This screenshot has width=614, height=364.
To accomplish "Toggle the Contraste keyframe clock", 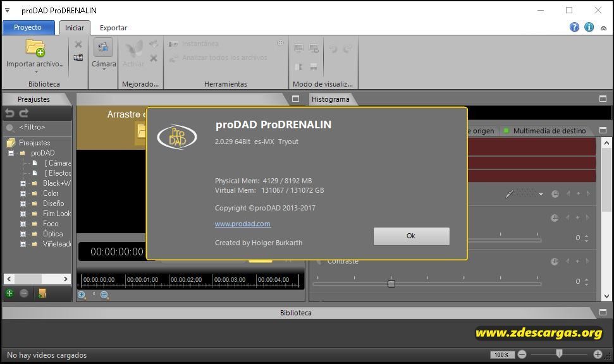I will [555, 262].
